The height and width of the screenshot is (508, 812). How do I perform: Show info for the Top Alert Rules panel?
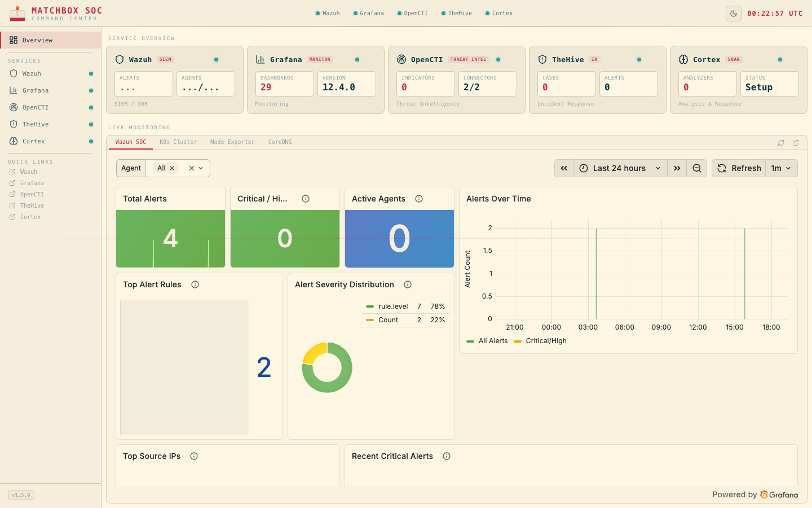click(195, 284)
